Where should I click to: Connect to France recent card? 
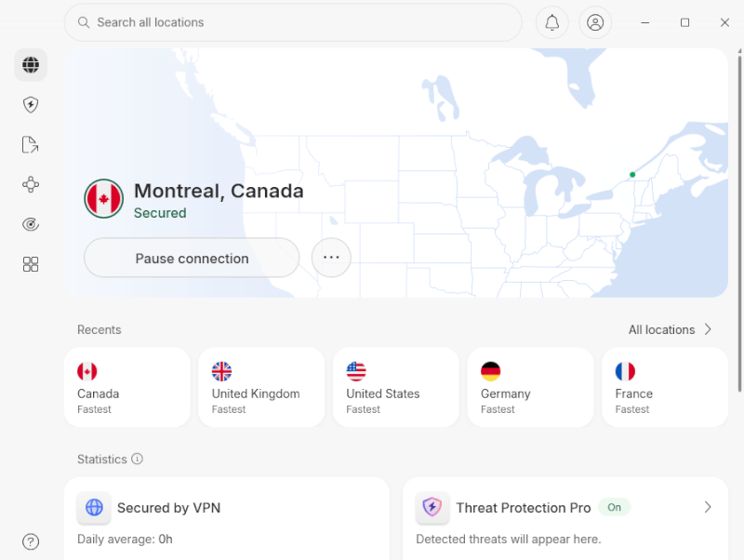pos(665,387)
